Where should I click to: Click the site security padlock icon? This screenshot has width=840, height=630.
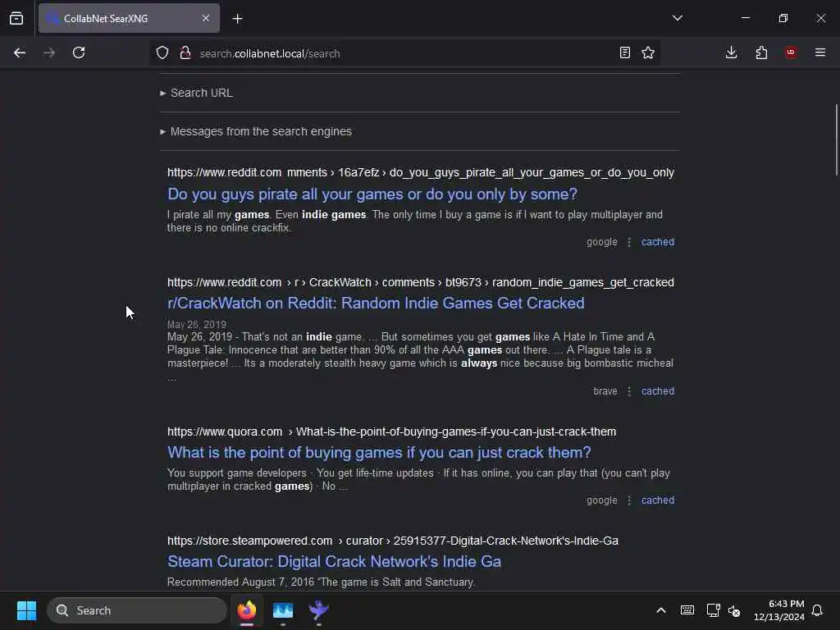click(x=185, y=53)
